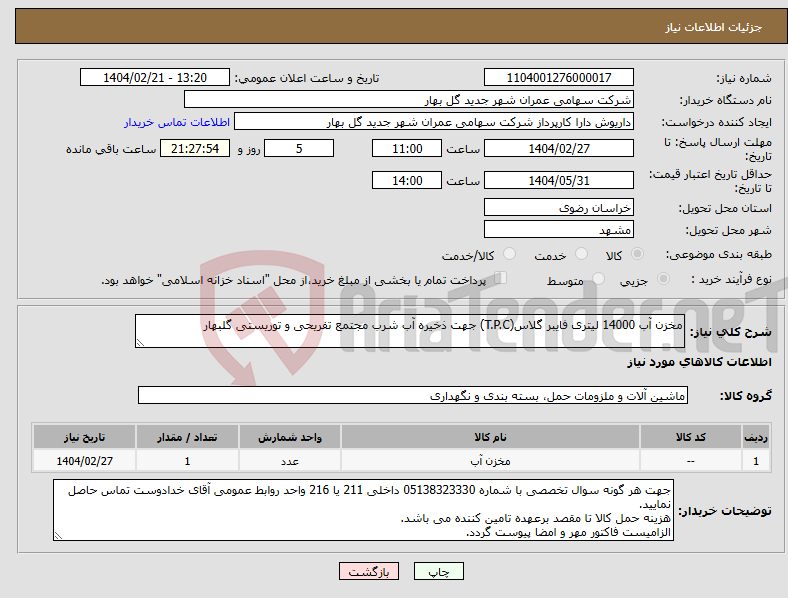Click the request creator field داریوش دارا

click(434, 122)
